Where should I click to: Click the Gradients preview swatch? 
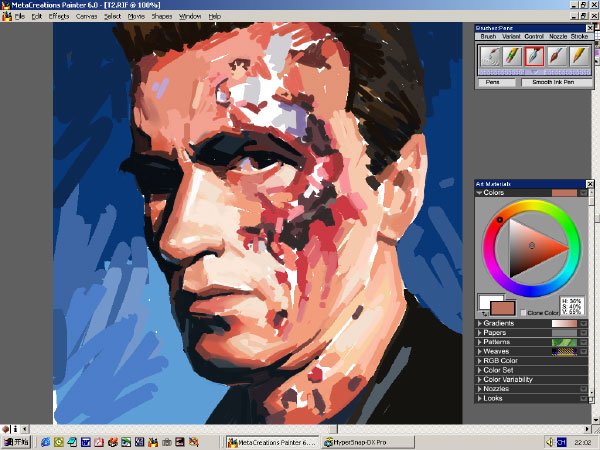[564, 323]
